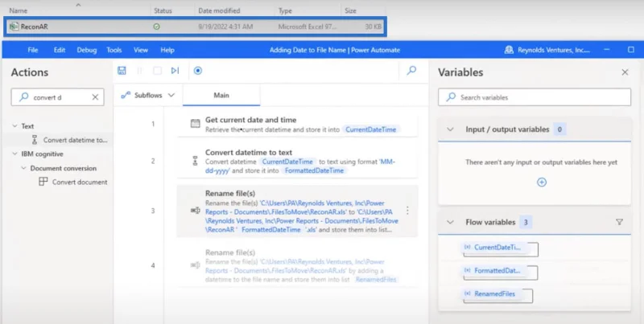644x324 pixels.
Task: Open the View menu
Action: pos(140,50)
